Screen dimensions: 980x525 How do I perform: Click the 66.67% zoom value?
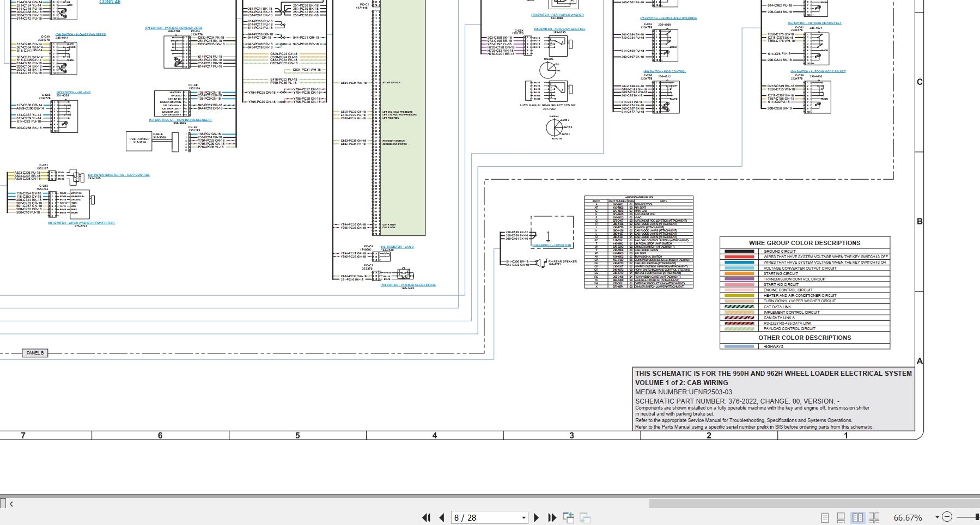(x=908, y=518)
